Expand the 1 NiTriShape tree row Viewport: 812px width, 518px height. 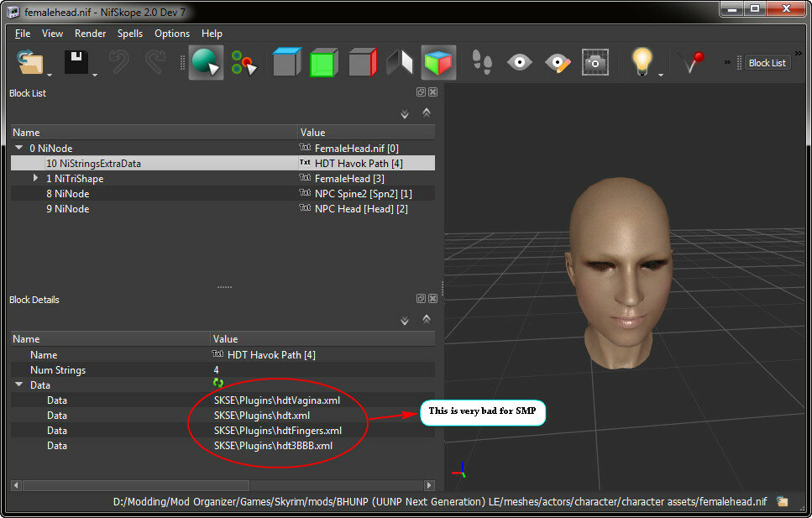35,178
